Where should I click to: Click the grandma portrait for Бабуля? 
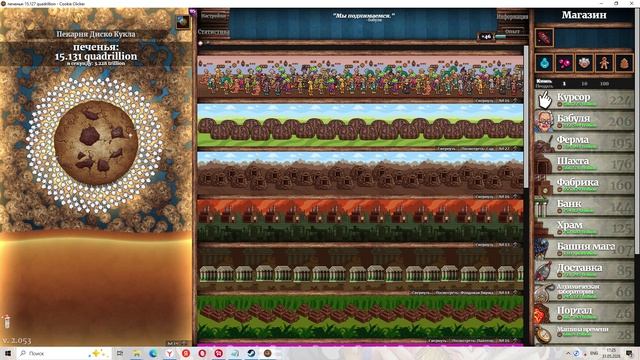click(x=544, y=121)
